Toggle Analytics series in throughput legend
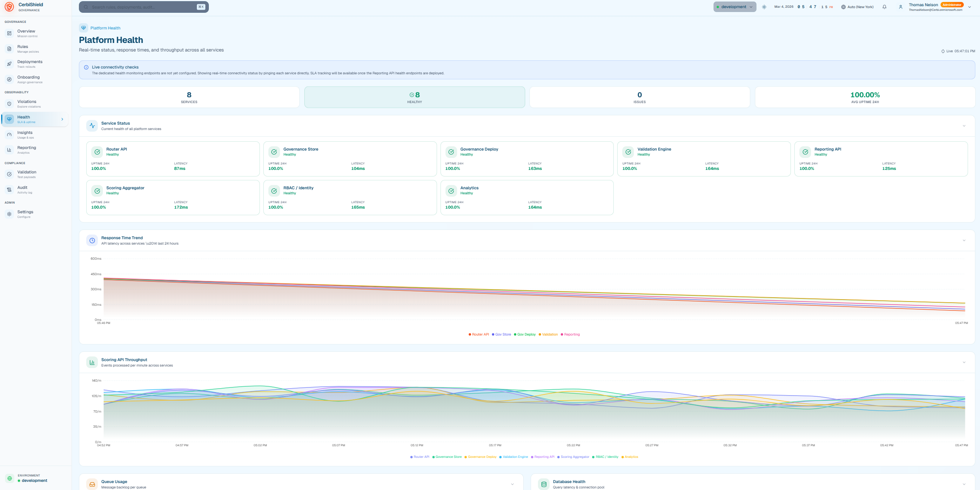Screen dimensions: 980x490 point(631,457)
